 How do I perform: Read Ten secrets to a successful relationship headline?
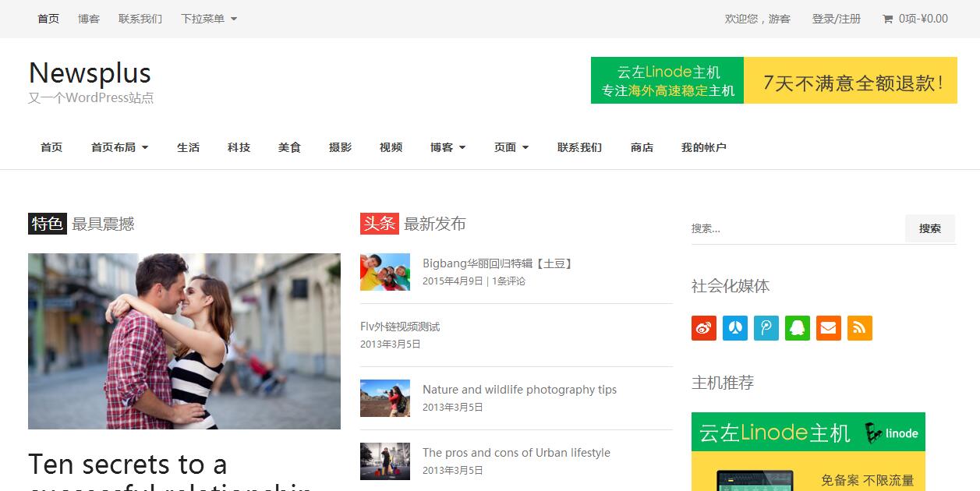click(x=172, y=472)
